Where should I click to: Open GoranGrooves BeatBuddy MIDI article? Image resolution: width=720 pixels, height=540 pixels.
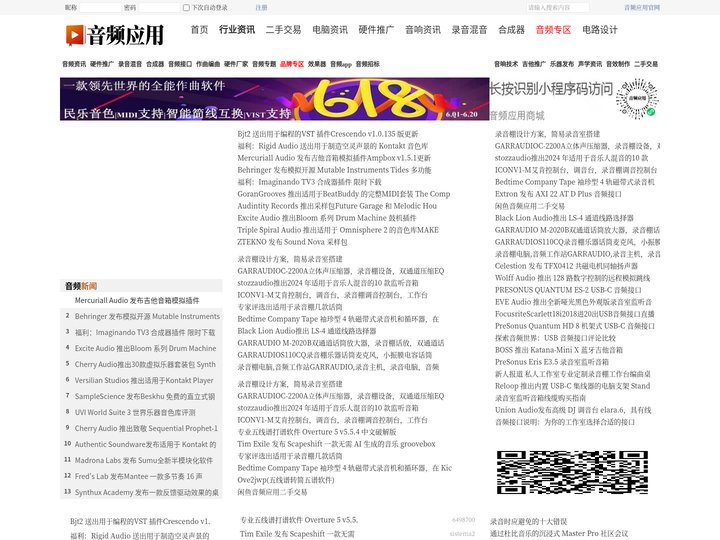click(343, 194)
